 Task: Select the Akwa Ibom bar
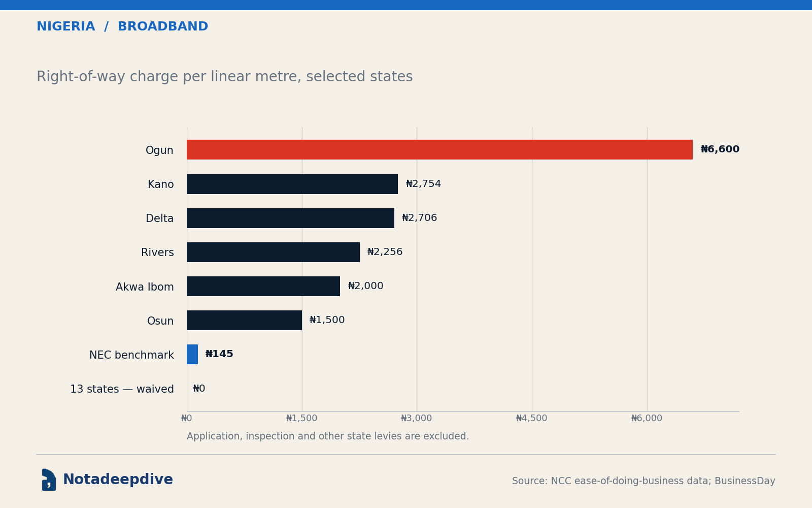click(263, 286)
